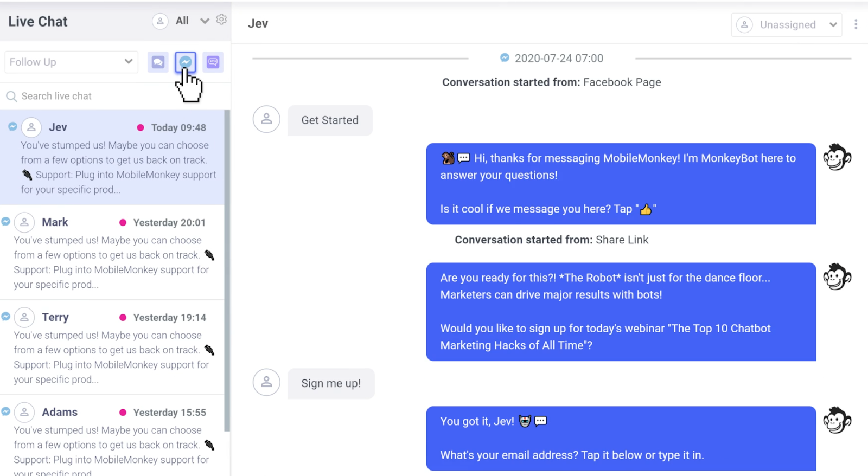Click the MonkeyBot avatar beside the greeting message
The image size is (868, 476).
click(x=837, y=157)
